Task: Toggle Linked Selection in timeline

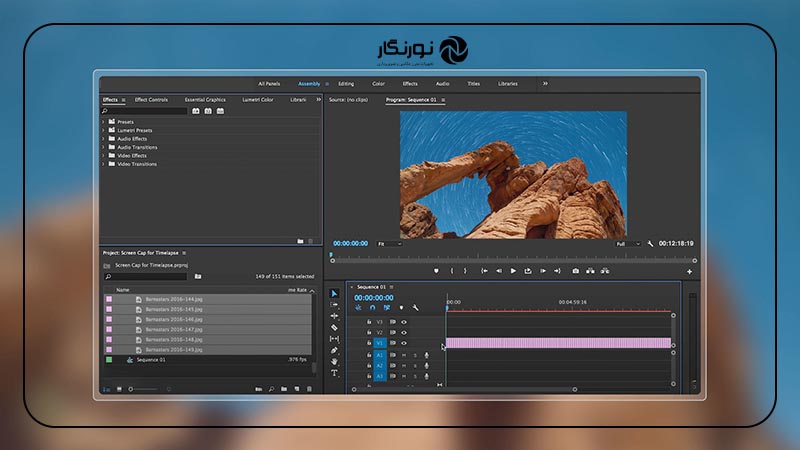Action: tap(387, 308)
